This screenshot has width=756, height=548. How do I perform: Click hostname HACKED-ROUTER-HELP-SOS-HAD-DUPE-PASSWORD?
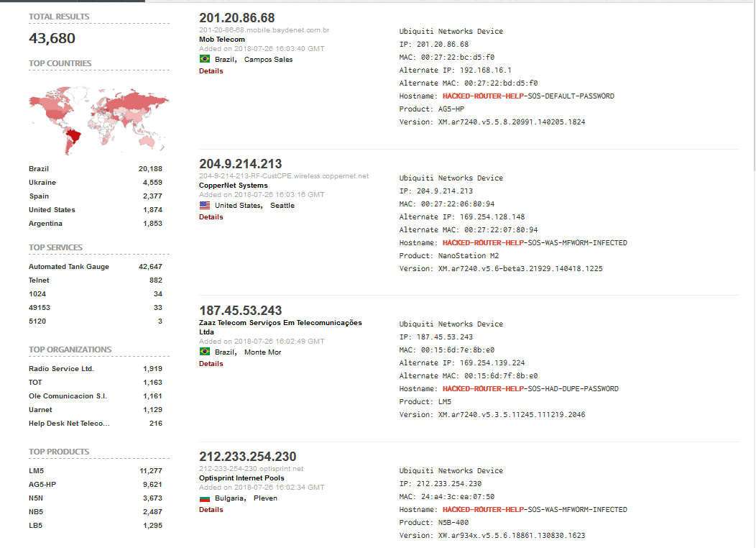pyautogui.click(x=530, y=389)
